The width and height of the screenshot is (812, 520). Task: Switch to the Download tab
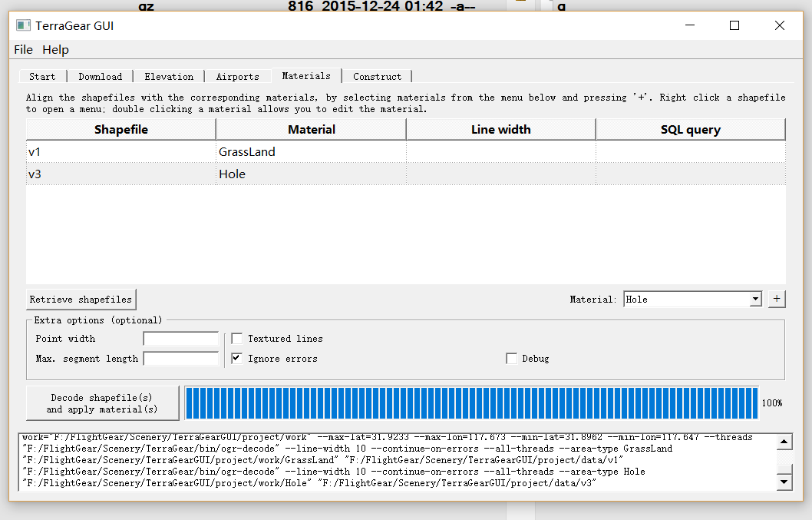point(101,77)
